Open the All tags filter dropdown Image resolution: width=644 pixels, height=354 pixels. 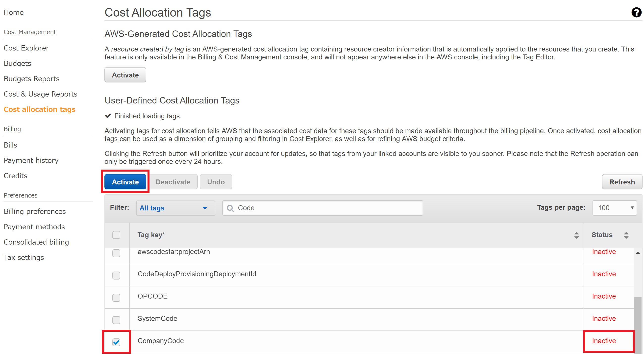click(x=175, y=208)
